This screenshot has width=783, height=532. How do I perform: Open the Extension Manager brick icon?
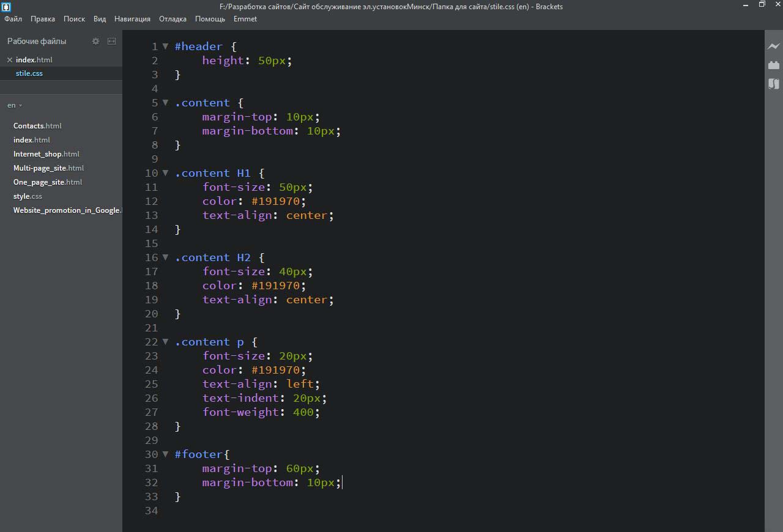tap(774, 65)
